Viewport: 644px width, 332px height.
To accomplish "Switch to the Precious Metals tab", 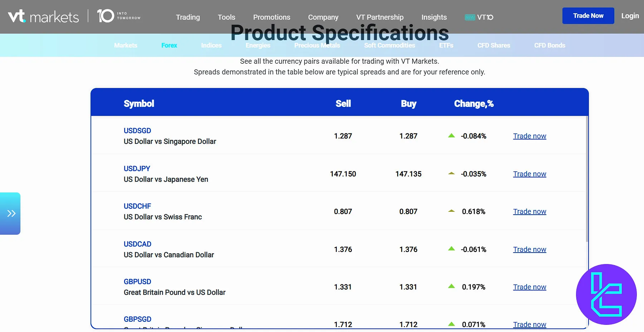I will (317, 45).
